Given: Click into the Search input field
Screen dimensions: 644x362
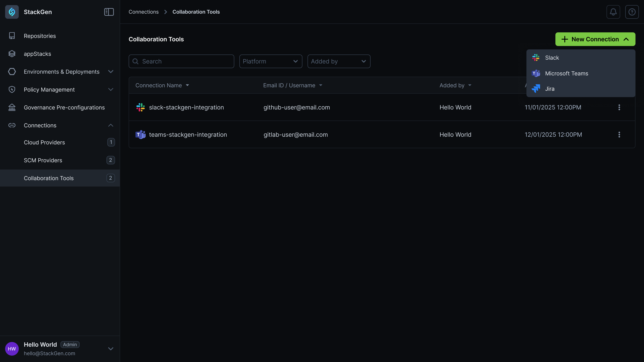Looking at the screenshot, I should [181, 61].
